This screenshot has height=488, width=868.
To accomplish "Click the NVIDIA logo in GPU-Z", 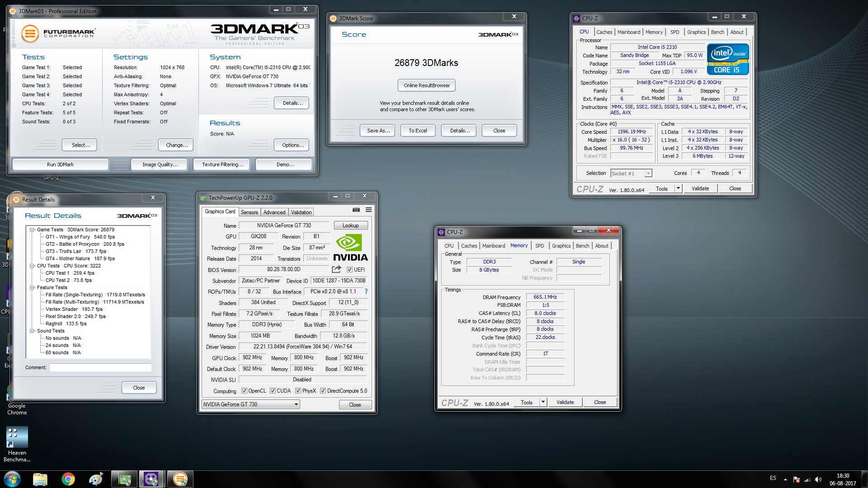I will 350,248.
